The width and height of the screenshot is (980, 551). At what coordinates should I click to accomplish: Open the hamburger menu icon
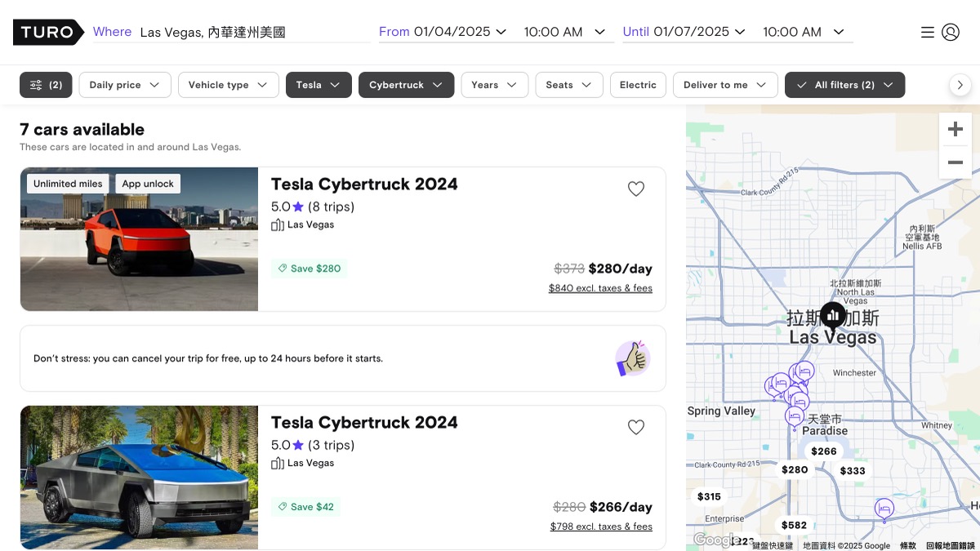click(x=928, y=32)
